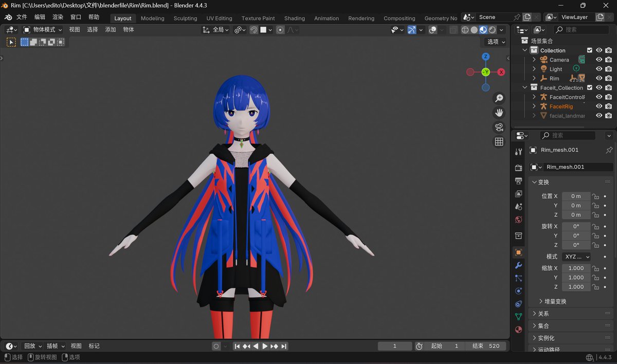Open the 编辑 edit menu
617x364 pixels.
[x=40, y=17]
